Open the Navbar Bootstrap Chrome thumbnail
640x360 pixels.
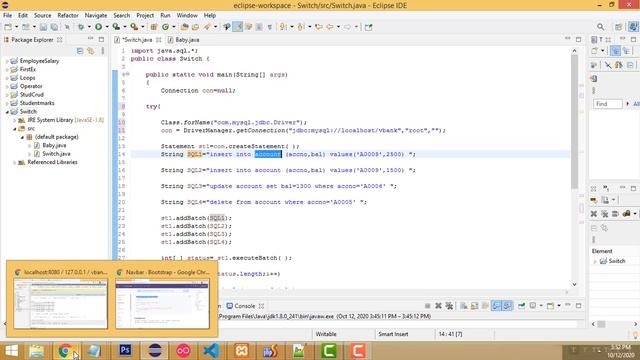point(162,303)
